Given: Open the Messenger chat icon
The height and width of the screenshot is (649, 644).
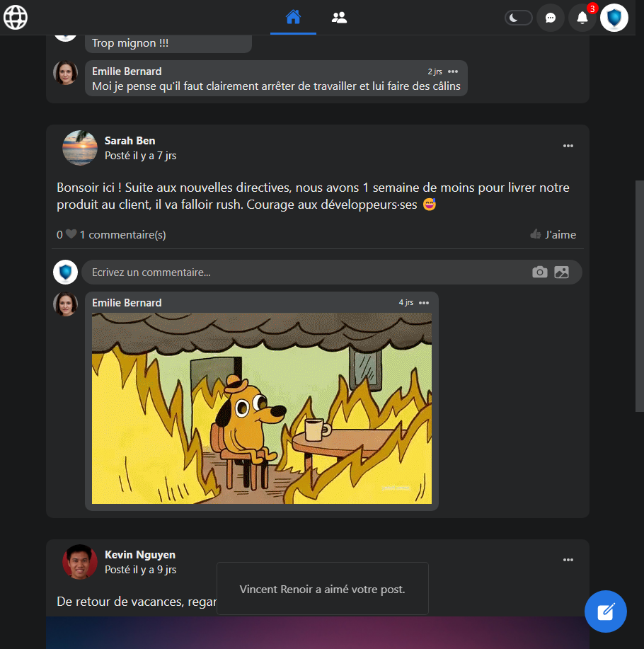Looking at the screenshot, I should click(551, 18).
